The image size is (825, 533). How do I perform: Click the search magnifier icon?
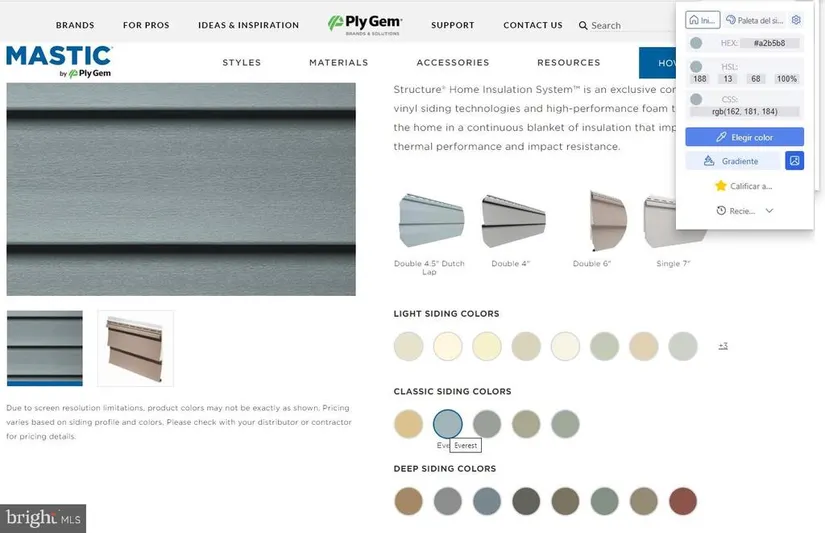583,25
